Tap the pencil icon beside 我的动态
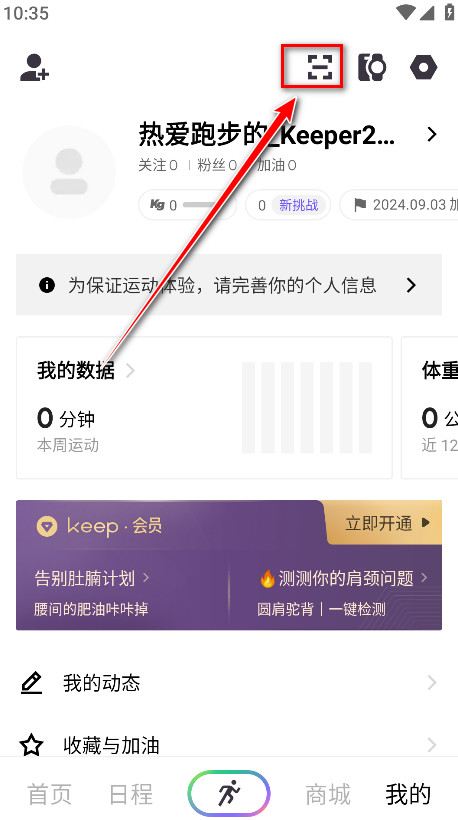 point(31,683)
